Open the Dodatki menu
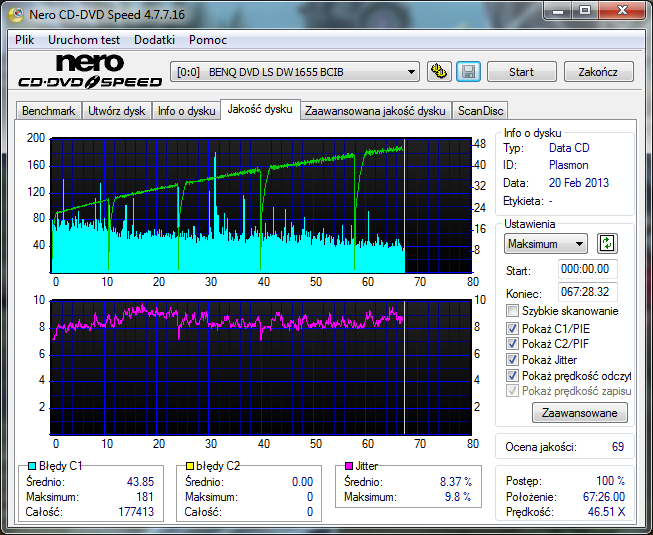Screen dimensions: 653x535 coord(154,40)
